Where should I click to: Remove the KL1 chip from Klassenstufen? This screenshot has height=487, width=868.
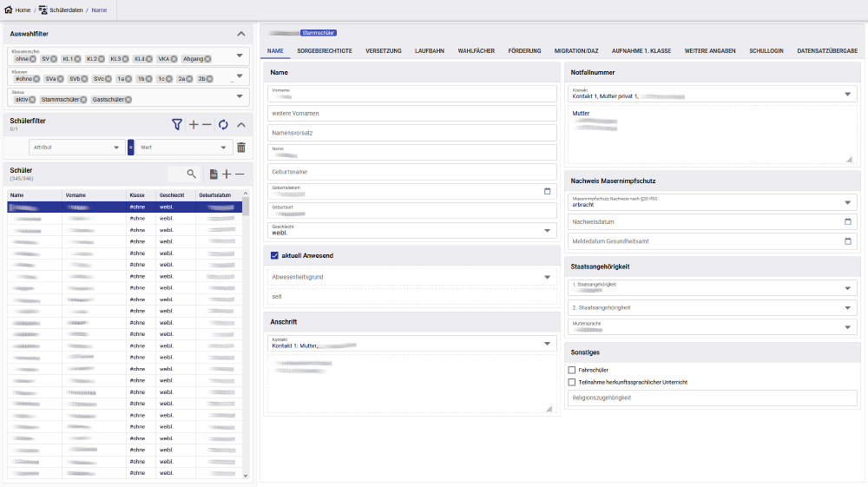pos(77,59)
